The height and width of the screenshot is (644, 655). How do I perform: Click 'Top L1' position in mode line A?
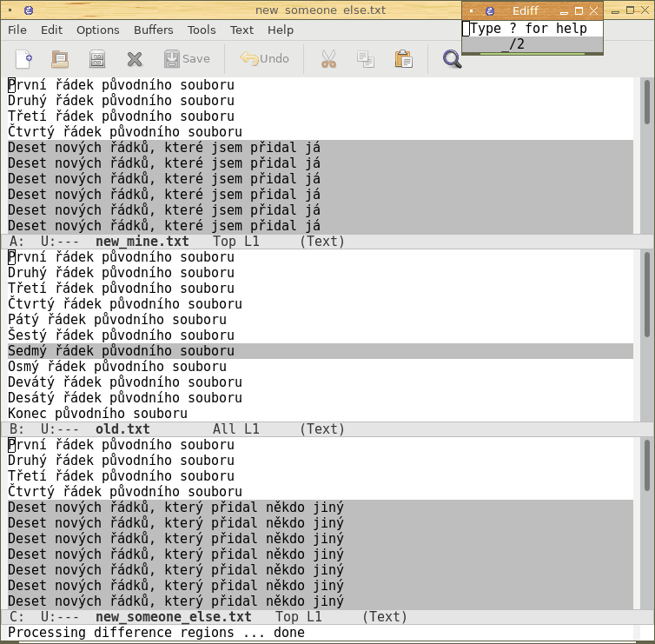pos(236,242)
